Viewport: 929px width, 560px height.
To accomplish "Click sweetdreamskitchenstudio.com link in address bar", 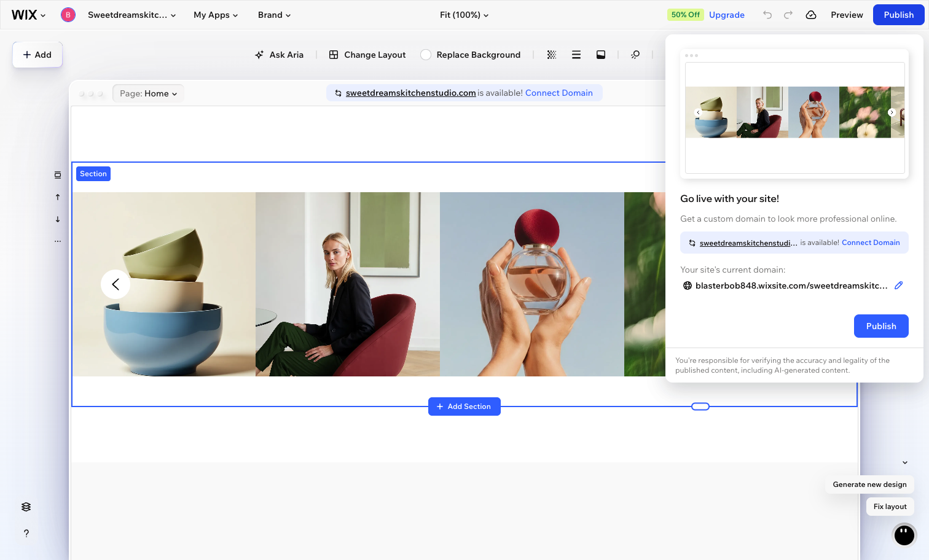I will [x=410, y=93].
